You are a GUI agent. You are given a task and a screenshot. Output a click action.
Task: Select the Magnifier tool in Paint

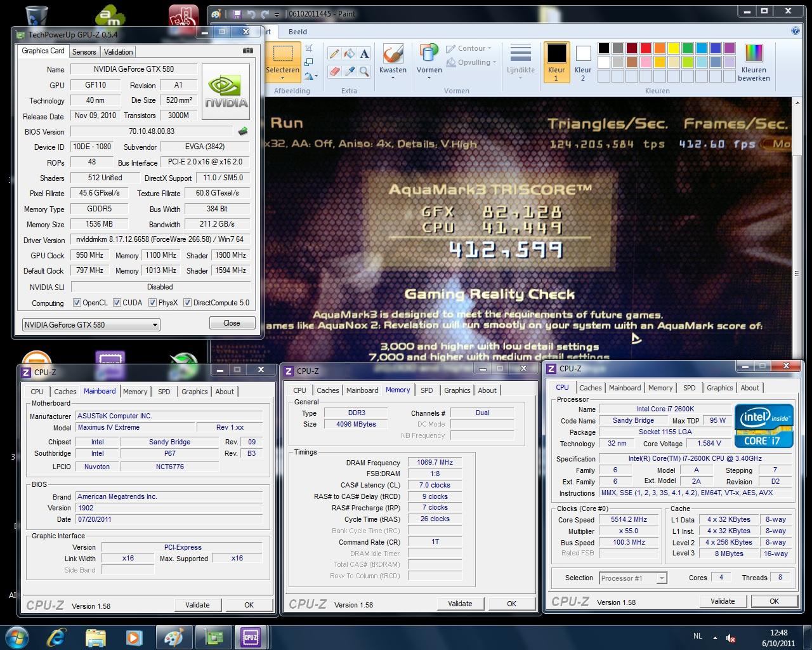tap(364, 72)
